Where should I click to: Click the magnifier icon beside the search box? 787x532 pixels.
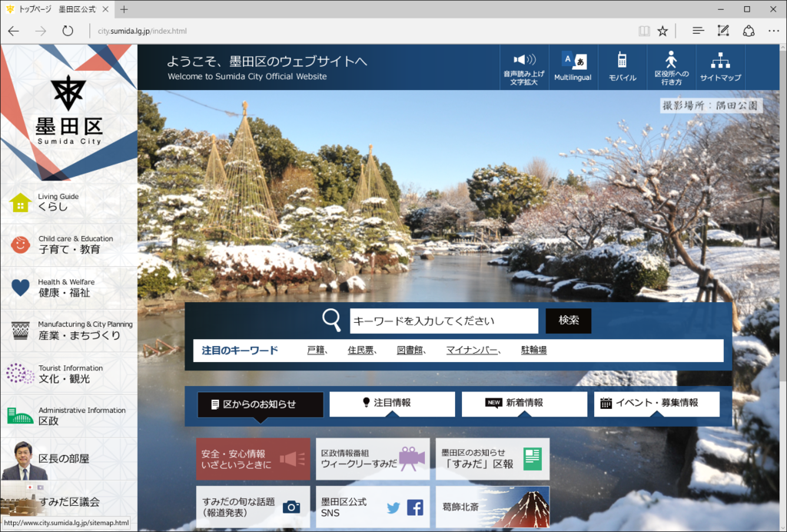pos(331,320)
